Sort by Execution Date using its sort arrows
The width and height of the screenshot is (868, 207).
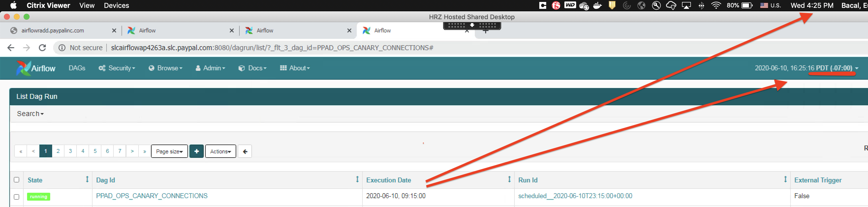tap(509, 179)
